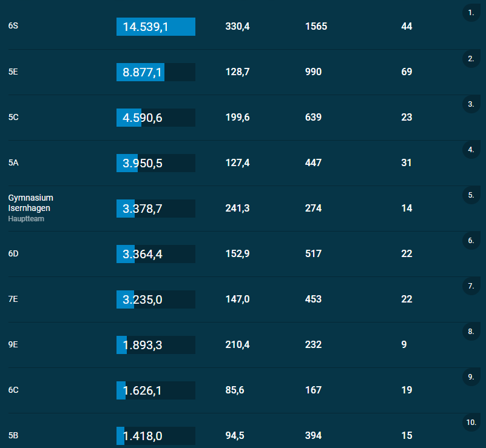Select the value 274 for Gymnasium Isernhagen

coord(313,208)
